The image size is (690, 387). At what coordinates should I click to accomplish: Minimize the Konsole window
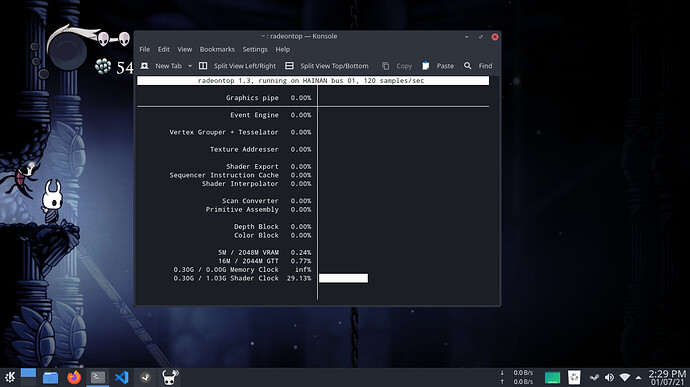tap(466, 37)
